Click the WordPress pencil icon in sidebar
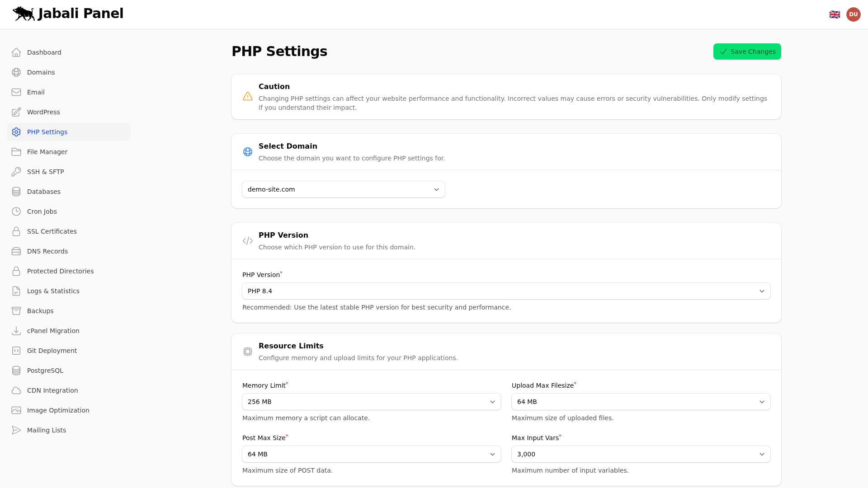The width and height of the screenshot is (868, 488). click(x=16, y=112)
